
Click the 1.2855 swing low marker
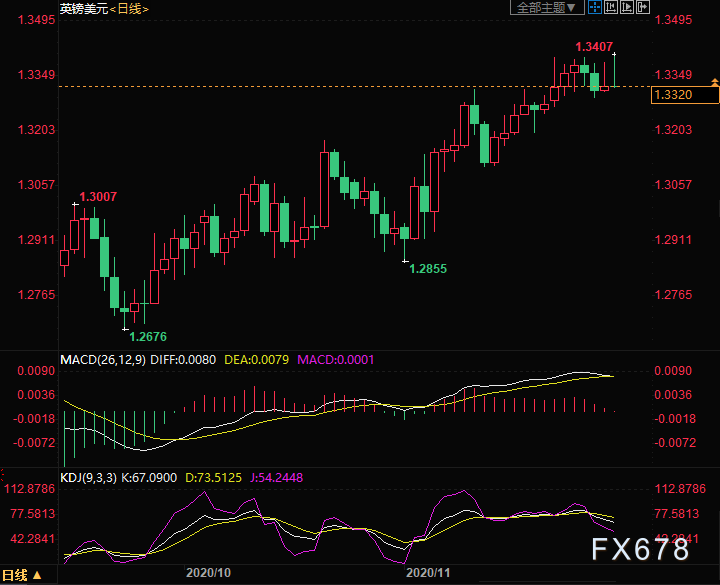click(x=428, y=269)
